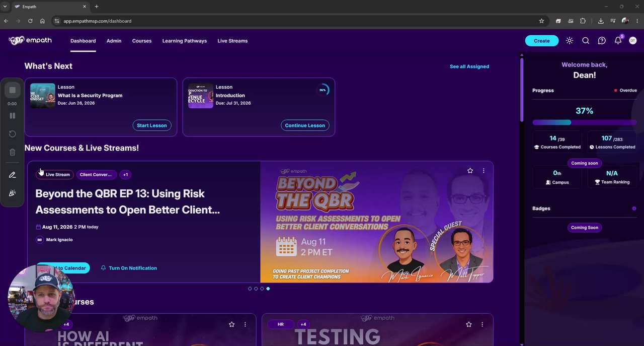Open the Chrome profile avatar
The height and width of the screenshot is (346, 644).
coord(625,21)
